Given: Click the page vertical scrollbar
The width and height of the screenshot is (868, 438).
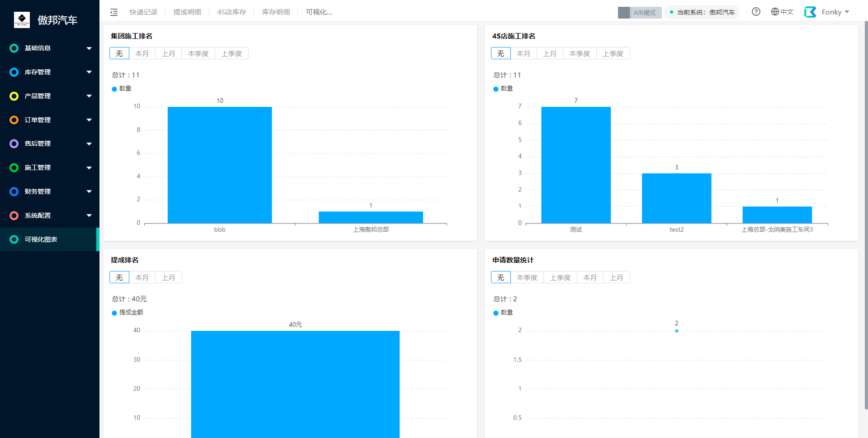Looking at the screenshot, I should (x=866, y=215).
